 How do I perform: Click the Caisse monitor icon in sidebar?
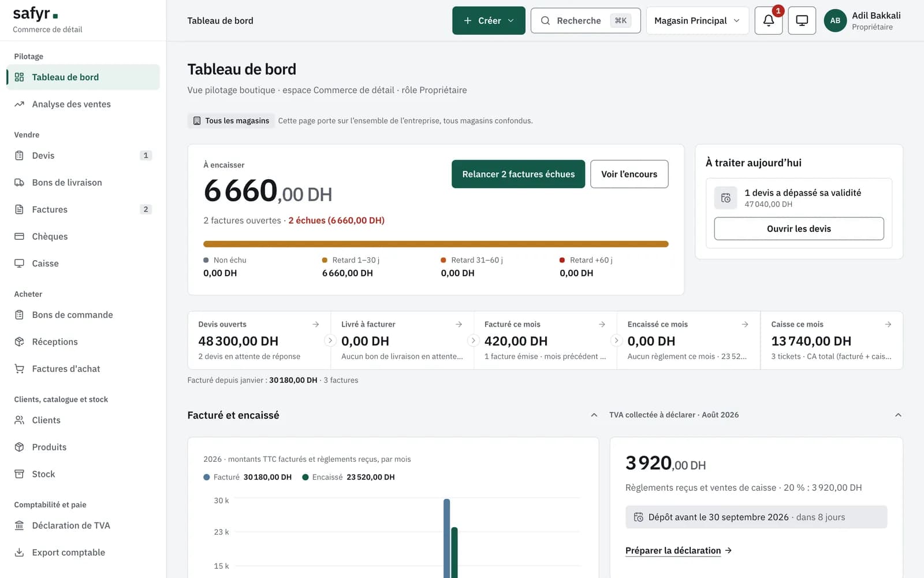tap(19, 264)
